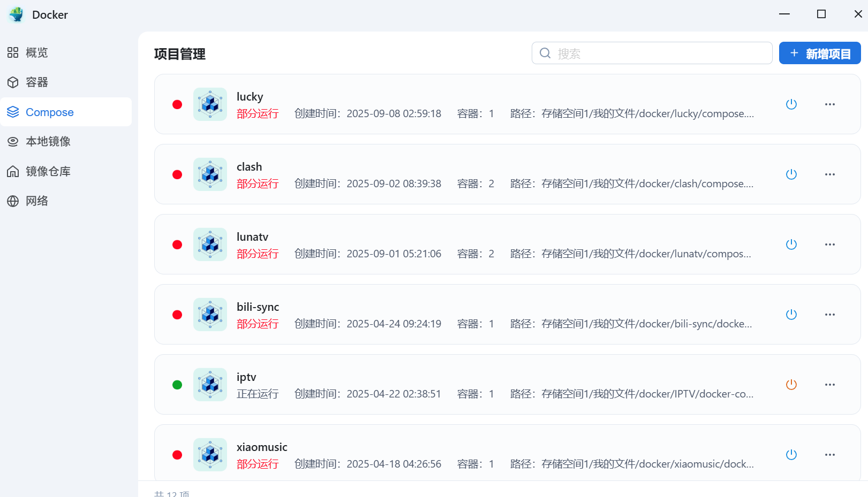Navigate to 镜像仓库 registry
The height and width of the screenshot is (497, 868).
(x=66, y=171)
